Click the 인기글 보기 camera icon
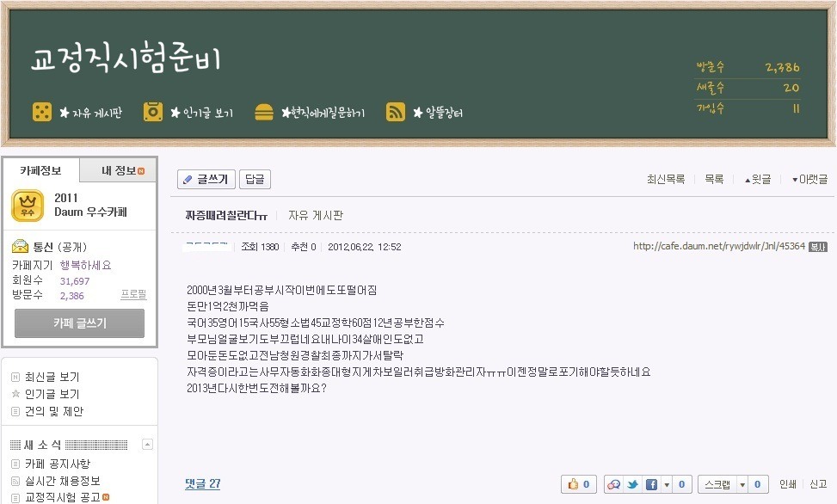This screenshot has width=837, height=504. pyautogui.click(x=152, y=111)
